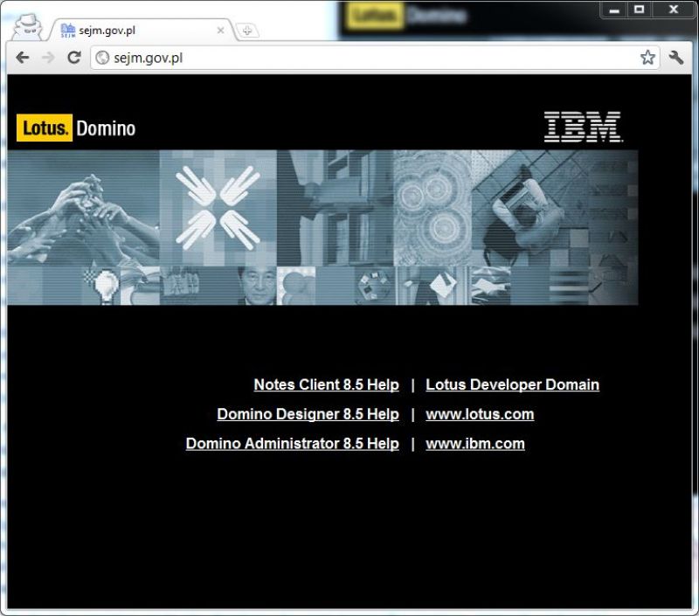Visit Lotus Developer Domain link
Screen dimensions: 699x616
pos(513,384)
